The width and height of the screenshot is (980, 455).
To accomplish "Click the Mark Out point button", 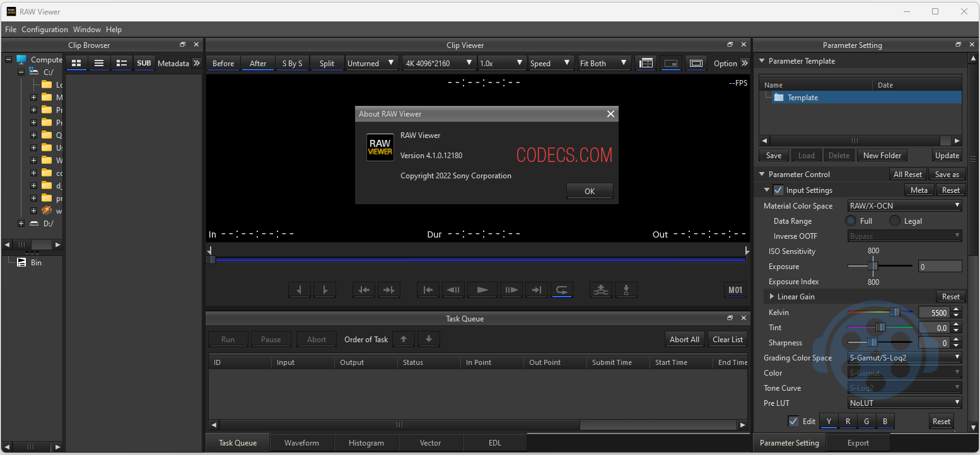I will pos(325,290).
